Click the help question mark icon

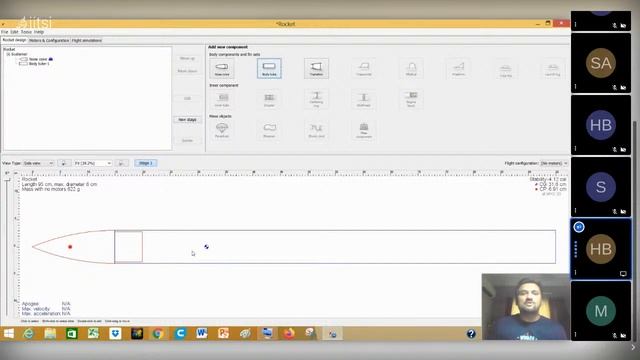point(471,334)
